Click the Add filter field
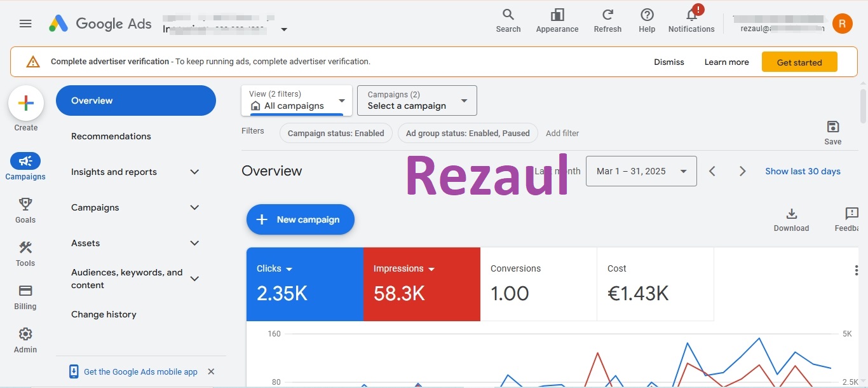This screenshot has width=868, height=388. pos(562,133)
